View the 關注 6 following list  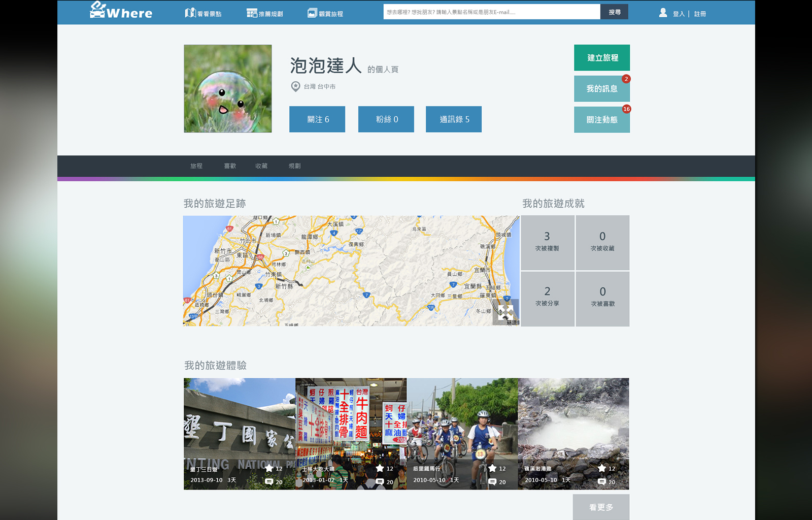point(317,119)
